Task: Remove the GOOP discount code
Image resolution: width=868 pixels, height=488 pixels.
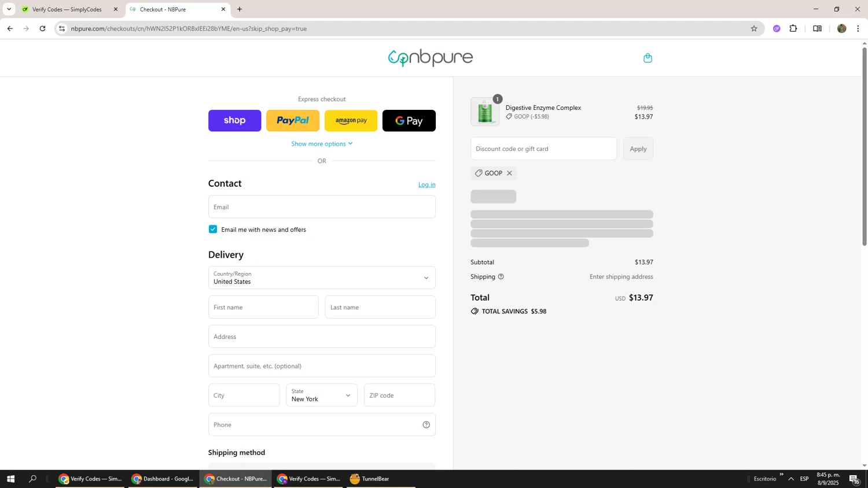Action: [x=509, y=173]
